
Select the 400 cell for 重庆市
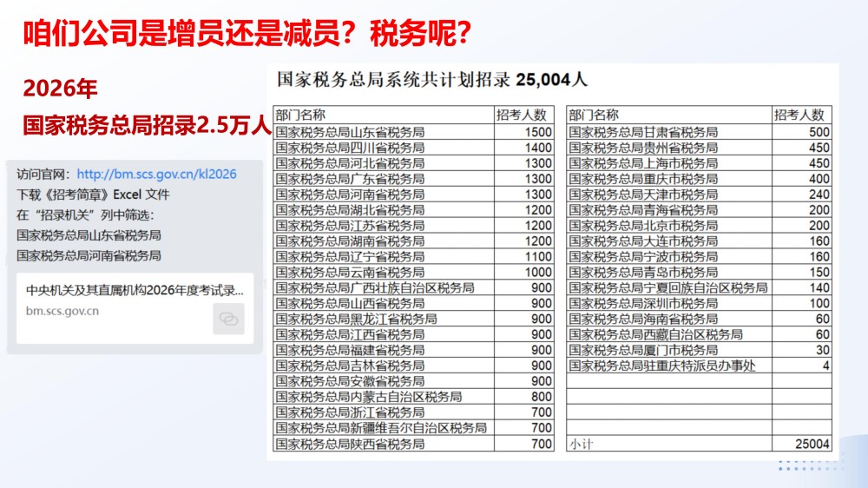[802, 178]
